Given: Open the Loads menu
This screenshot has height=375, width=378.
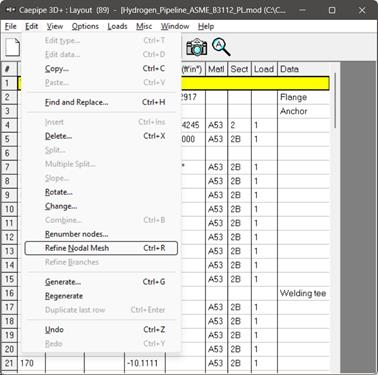Looking at the screenshot, I should 117,26.
